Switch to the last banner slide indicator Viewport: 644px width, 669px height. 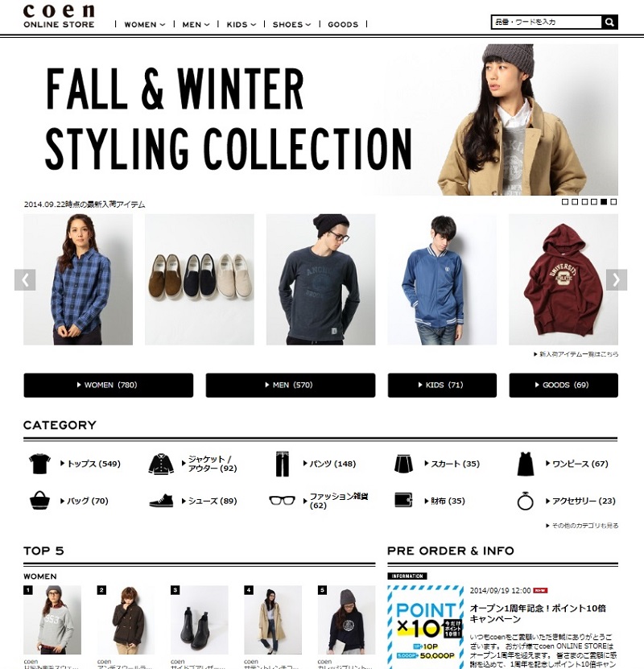(613, 202)
